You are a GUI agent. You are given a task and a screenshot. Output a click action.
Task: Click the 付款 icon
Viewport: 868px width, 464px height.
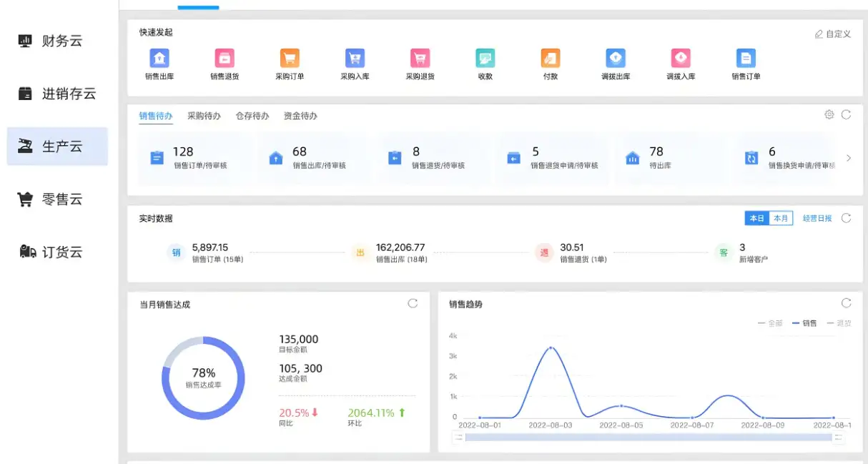(x=550, y=59)
